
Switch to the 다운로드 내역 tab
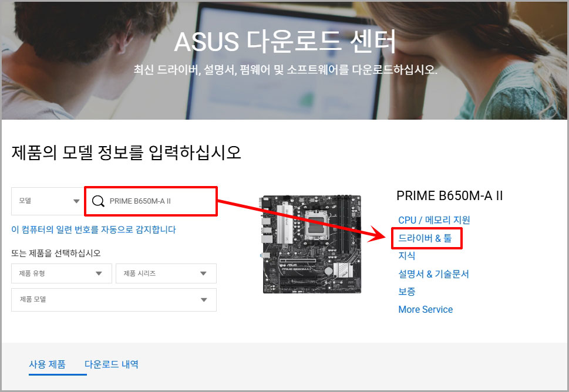tap(112, 364)
